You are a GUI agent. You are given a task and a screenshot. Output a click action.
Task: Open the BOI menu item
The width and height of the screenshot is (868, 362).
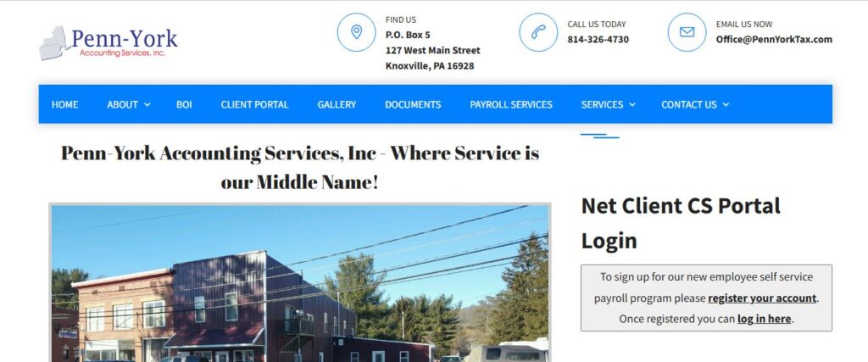tap(184, 104)
